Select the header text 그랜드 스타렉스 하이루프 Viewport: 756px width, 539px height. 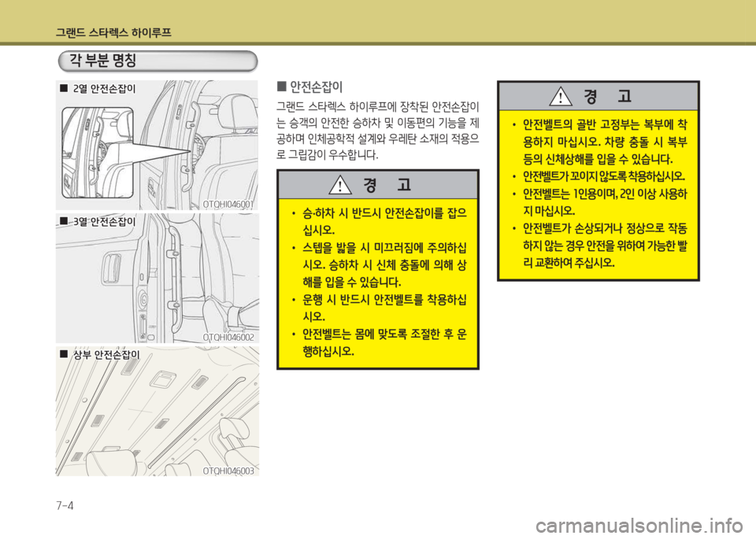[113, 33]
